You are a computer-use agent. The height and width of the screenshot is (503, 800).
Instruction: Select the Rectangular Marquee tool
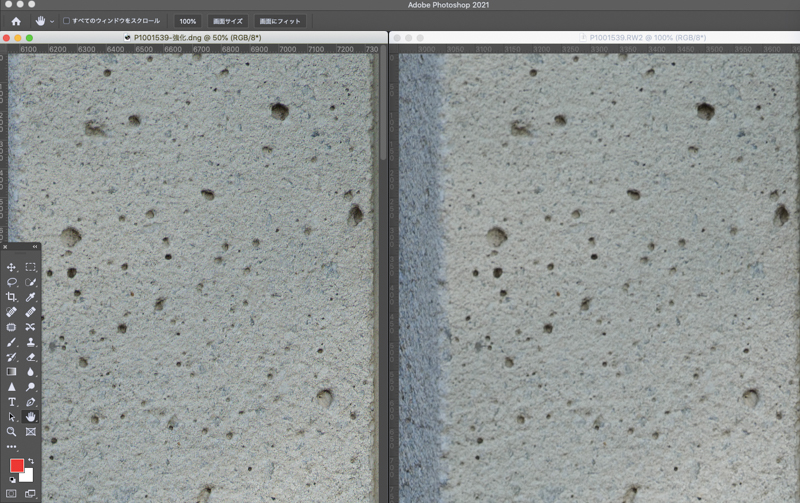pyautogui.click(x=31, y=267)
